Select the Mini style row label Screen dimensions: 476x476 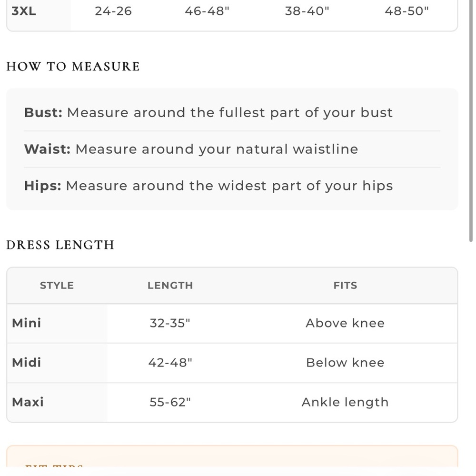point(26,323)
